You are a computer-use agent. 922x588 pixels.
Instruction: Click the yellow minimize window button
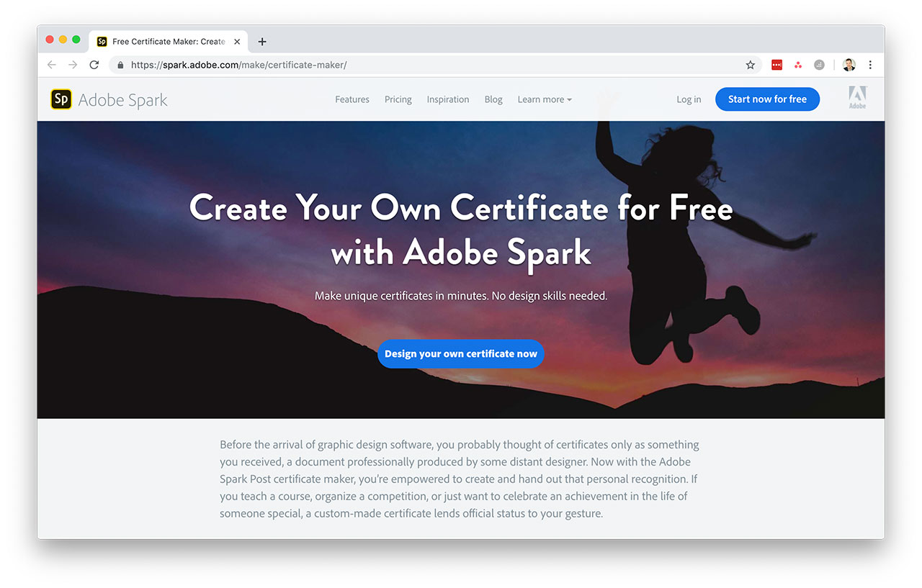(63, 40)
